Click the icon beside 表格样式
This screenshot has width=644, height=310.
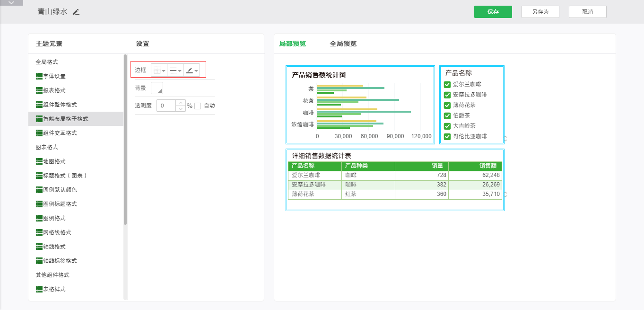coord(39,289)
